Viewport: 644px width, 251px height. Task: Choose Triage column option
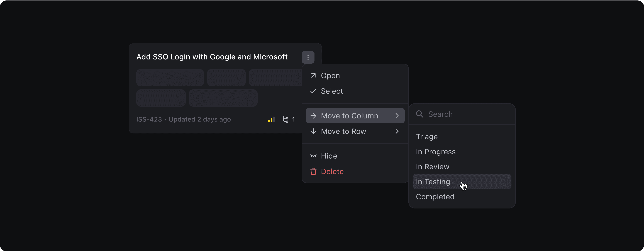427,137
